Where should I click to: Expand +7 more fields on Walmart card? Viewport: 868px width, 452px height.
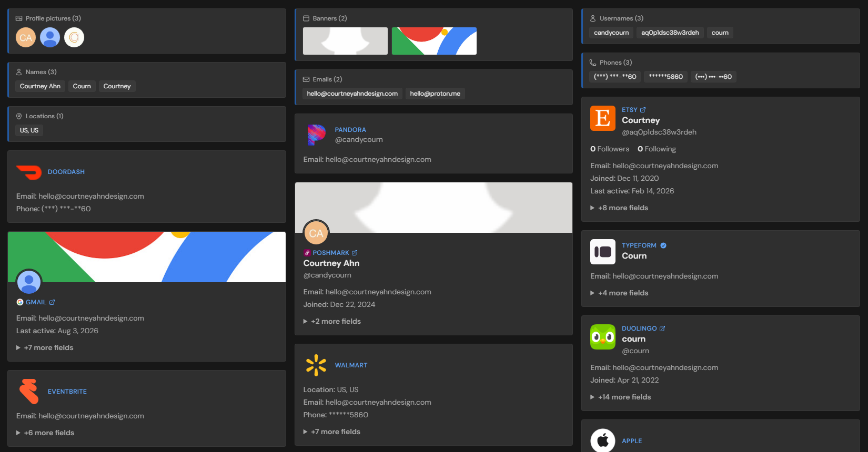click(x=332, y=432)
